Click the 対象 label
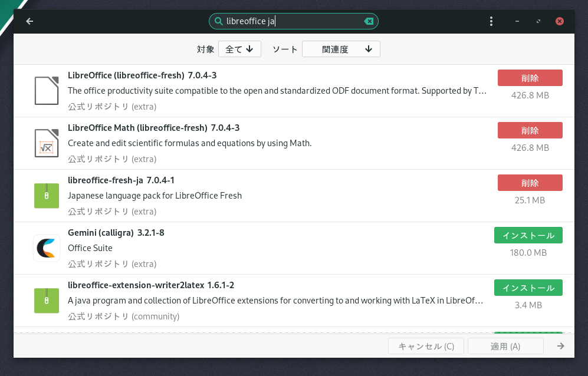 [205, 49]
